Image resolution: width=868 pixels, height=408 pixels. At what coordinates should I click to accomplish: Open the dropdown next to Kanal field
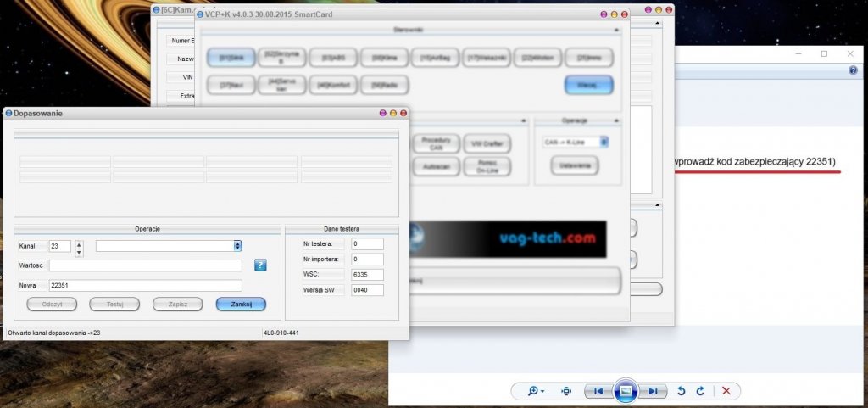click(237, 246)
